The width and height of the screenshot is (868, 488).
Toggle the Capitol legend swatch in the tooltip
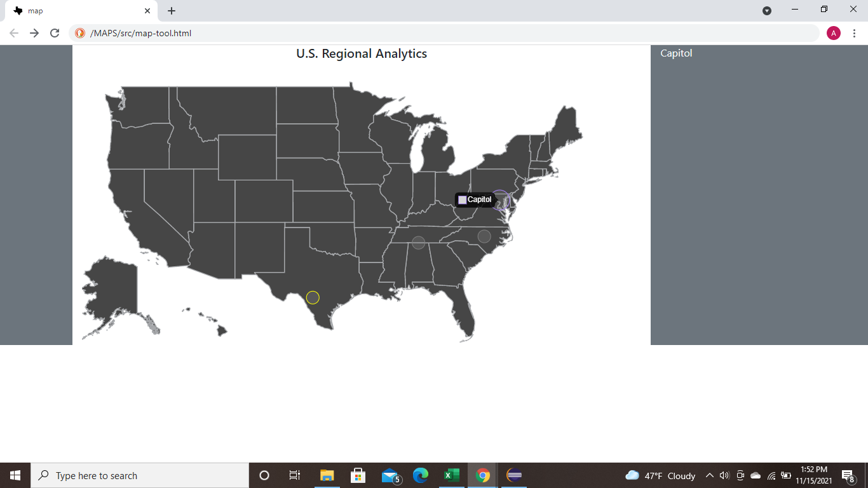(x=461, y=200)
